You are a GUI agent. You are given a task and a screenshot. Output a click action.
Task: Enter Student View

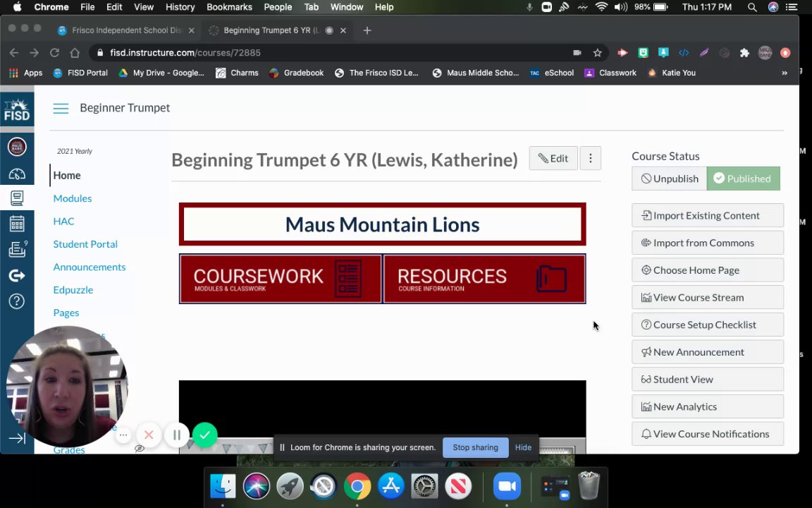pos(708,380)
